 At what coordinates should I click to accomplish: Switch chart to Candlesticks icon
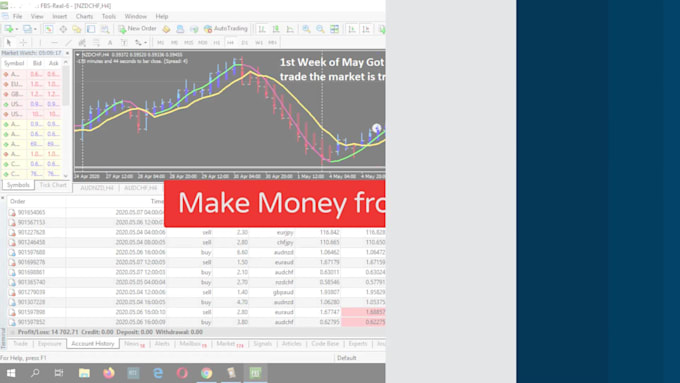(x=276, y=29)
